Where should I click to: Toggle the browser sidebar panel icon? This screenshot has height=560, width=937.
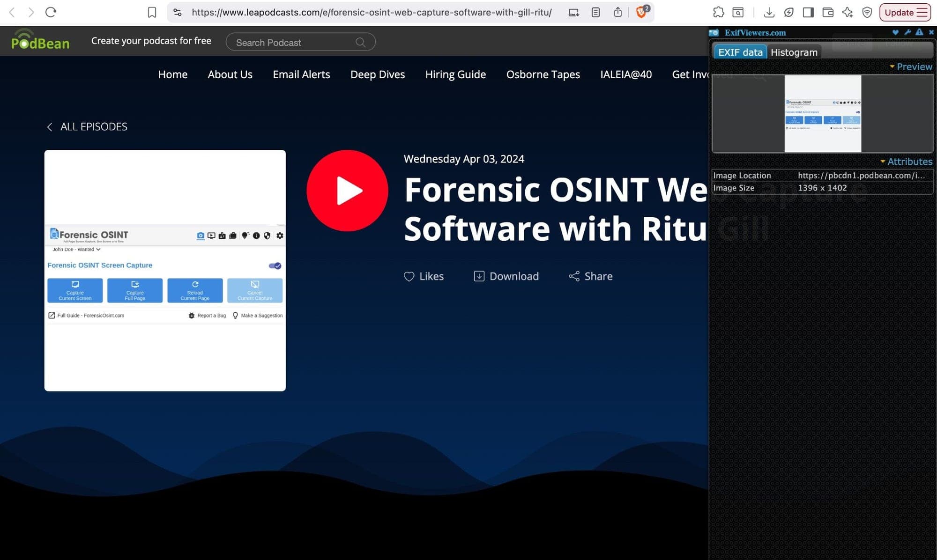click(x=808, y=13)
